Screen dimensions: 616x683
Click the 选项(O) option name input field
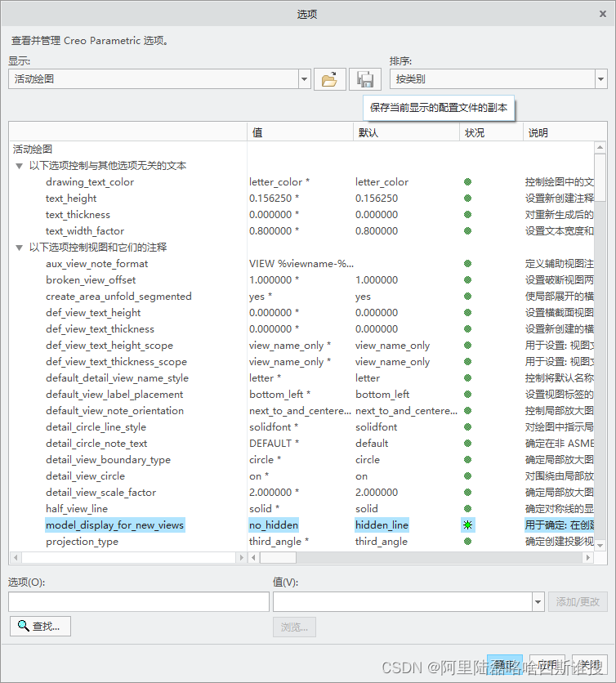coord(138,602)
